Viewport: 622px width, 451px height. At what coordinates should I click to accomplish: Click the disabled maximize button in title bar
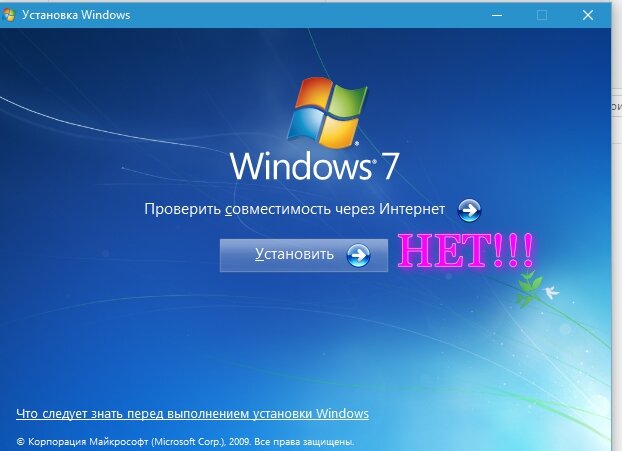tap(542, 15)
